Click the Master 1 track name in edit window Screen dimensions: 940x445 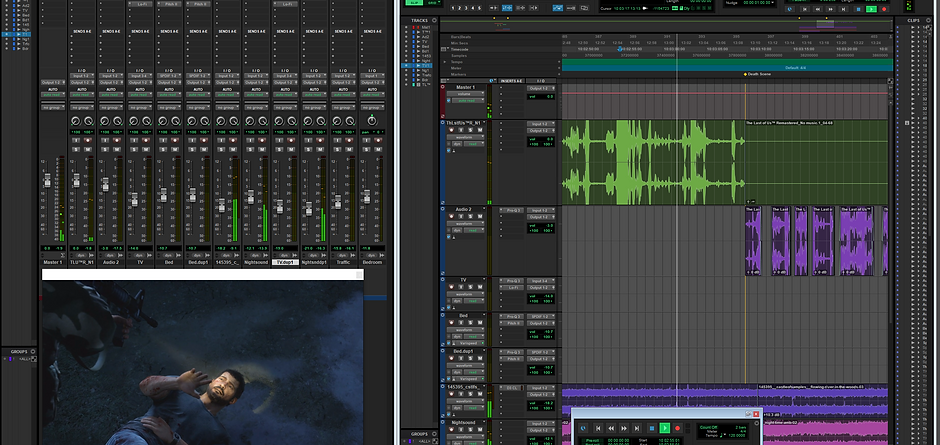coord(466,87)
